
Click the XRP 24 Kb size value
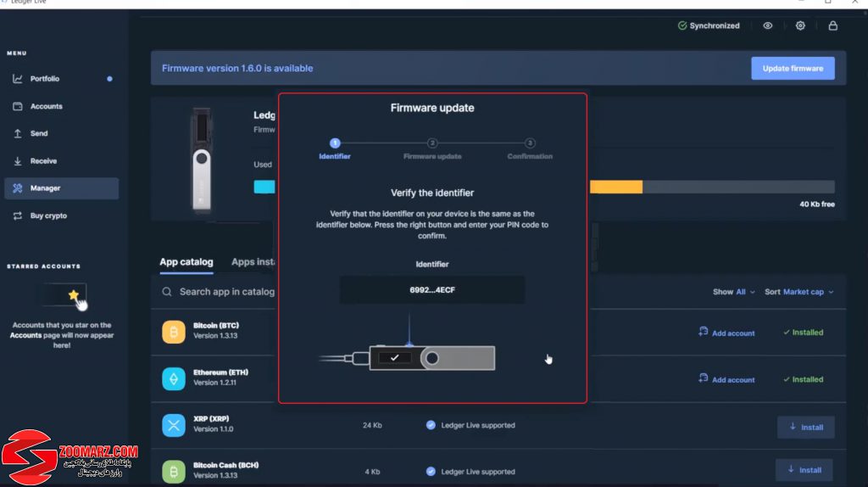372,425
